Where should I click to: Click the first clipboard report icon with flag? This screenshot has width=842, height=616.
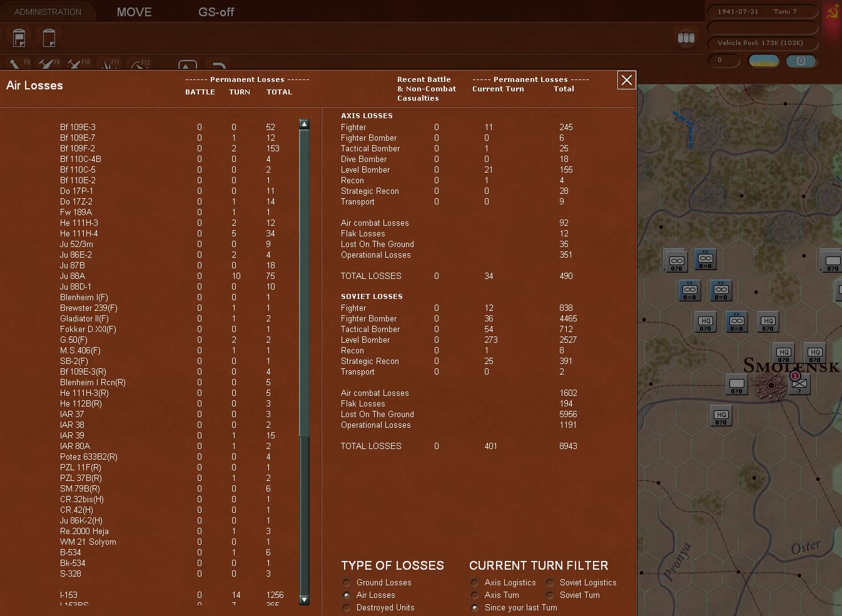click(19, 38)
